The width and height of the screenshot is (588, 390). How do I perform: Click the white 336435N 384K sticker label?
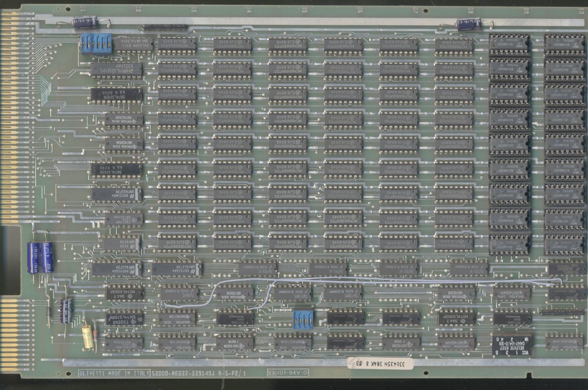pos(380,364)
